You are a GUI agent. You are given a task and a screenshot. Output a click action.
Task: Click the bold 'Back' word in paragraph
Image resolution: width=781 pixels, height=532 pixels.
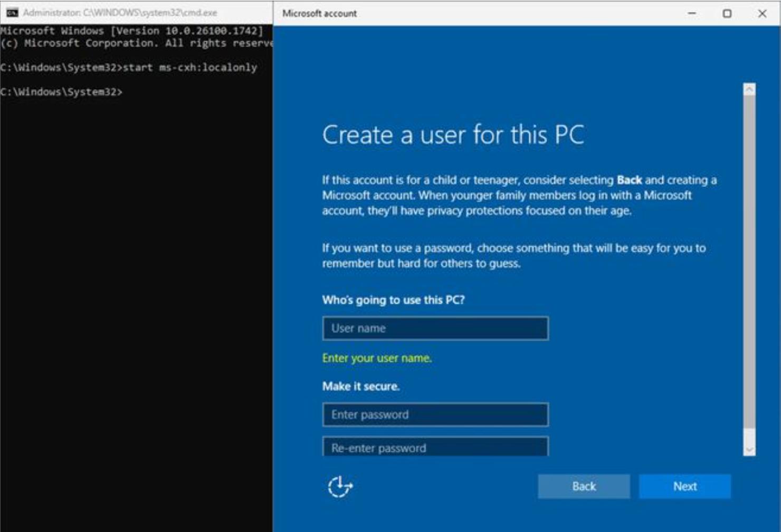pyautogui.click(x=629, y=180)
